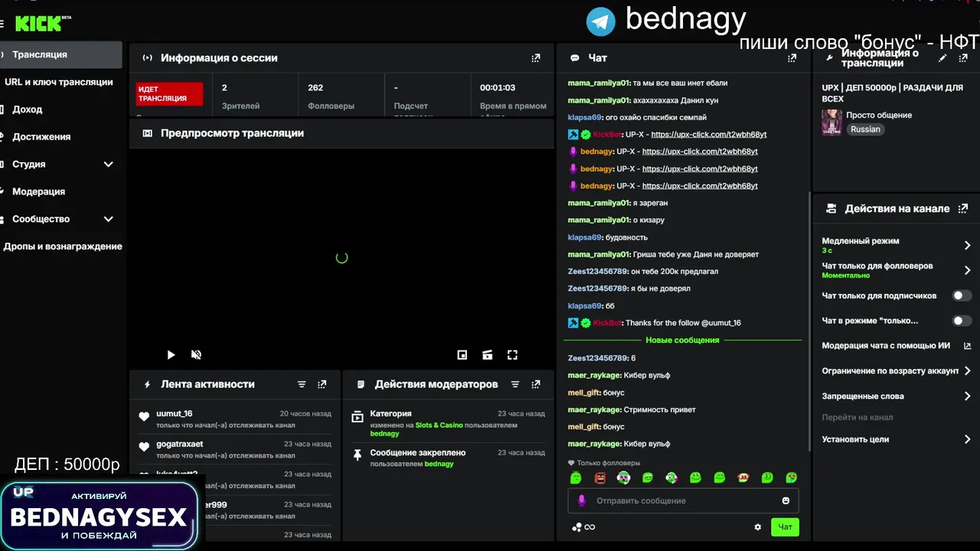This screenshot has height=551, width=980.
Task: Click the Сообщение закреплено moderator entry
Action: click(448, 458)
